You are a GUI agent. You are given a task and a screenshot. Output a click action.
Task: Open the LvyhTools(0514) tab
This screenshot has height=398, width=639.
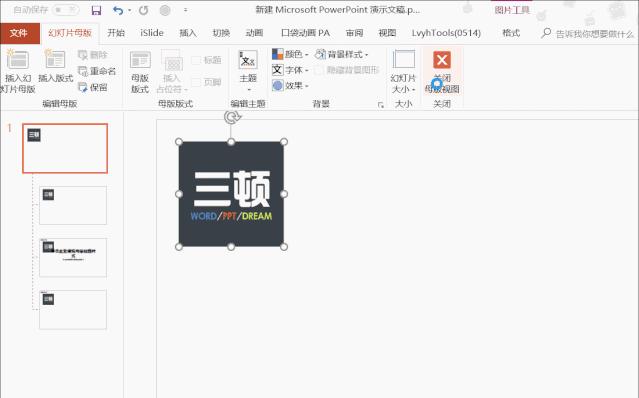coord(446,33)
